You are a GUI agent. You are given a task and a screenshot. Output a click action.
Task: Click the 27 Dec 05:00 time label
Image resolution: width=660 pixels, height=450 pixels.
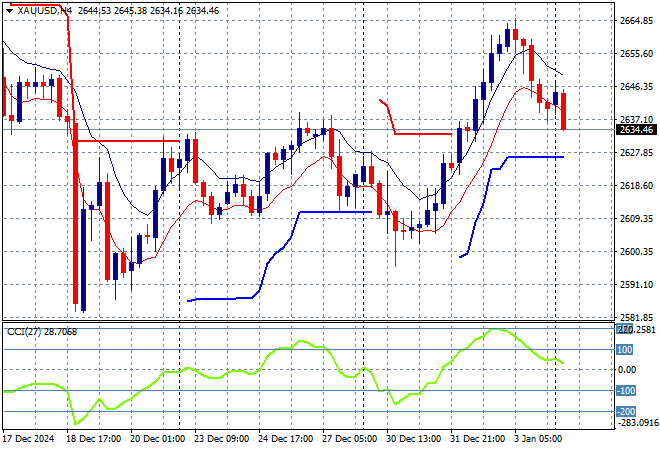pyautogui.click(x=349, y=439)
